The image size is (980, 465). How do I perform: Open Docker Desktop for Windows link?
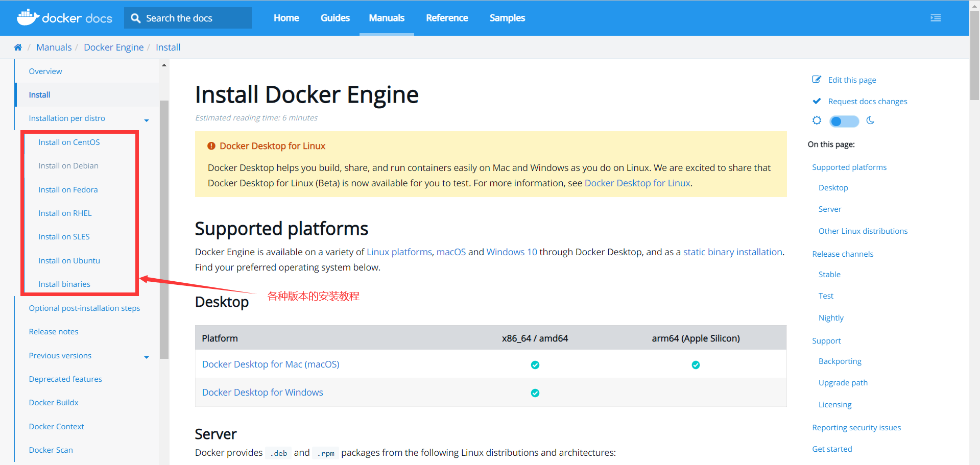262,393
